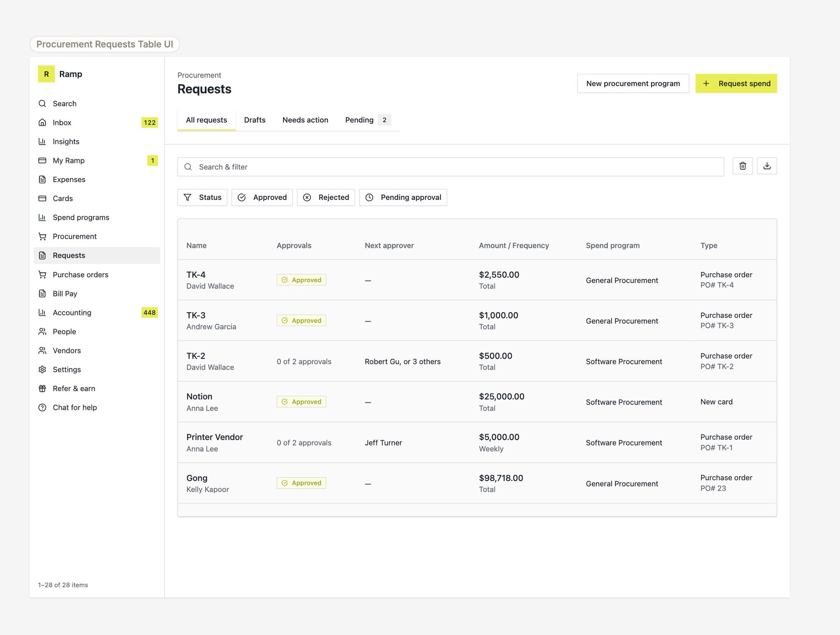The height and width of the screenshot is (635, 840).
Task: Open Bill Pay document icon
Action: pos(42,293)
